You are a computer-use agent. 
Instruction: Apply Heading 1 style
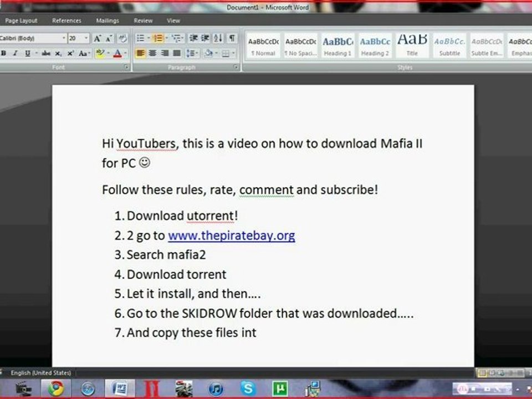click(337, 46)
